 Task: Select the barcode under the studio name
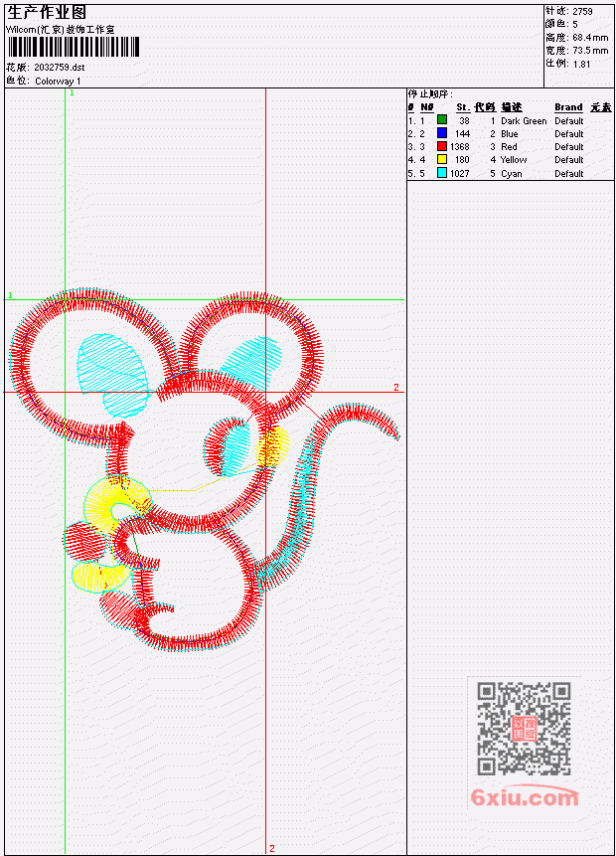pos(74,48)
